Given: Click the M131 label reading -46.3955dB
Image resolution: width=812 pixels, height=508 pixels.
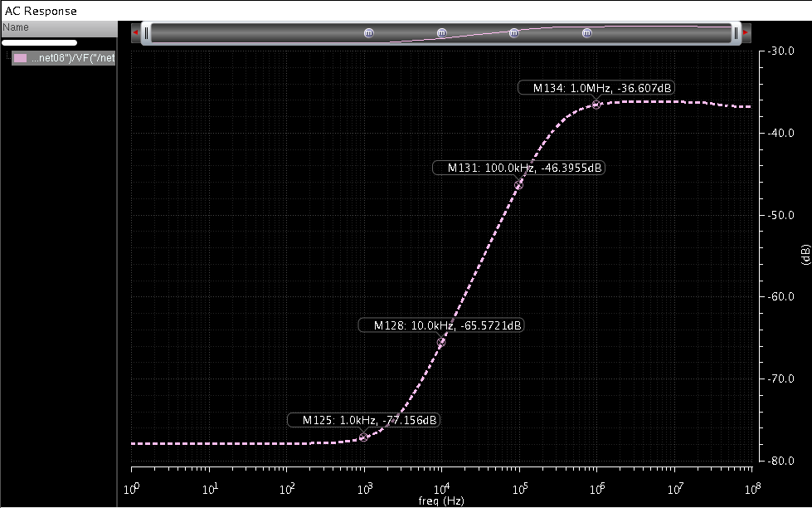Looking at the screenshot, I should click(x=518, y=168).
